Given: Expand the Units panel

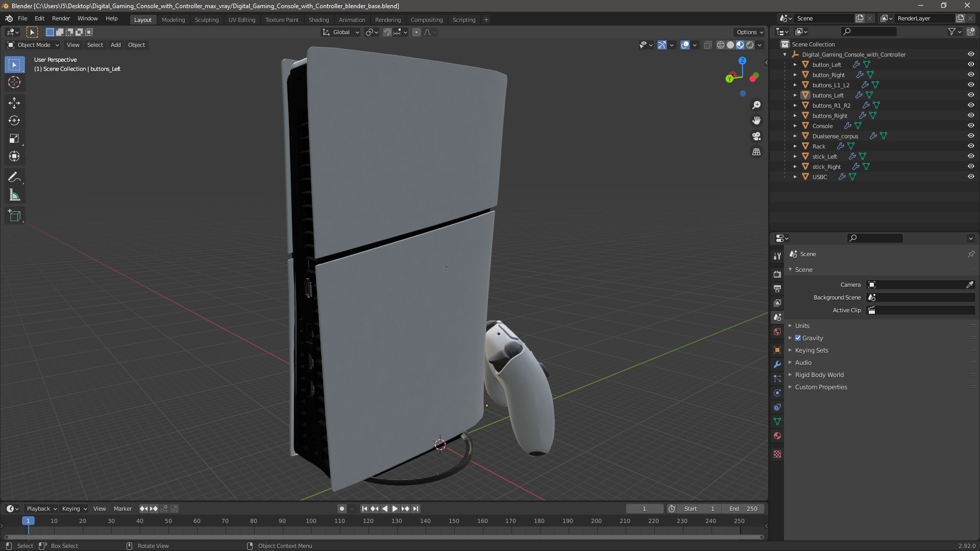Looking at the screenshot, I should click(802, 326).
